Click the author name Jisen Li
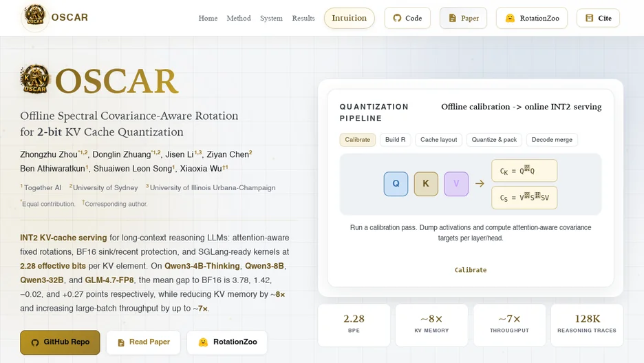644x363 pixels. (180, 154)
